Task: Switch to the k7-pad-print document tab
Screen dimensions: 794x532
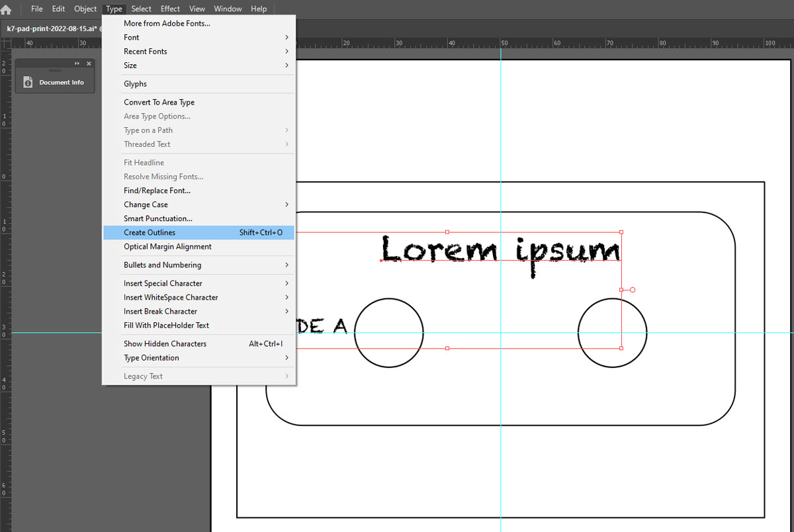Action: tap(51, 28)
